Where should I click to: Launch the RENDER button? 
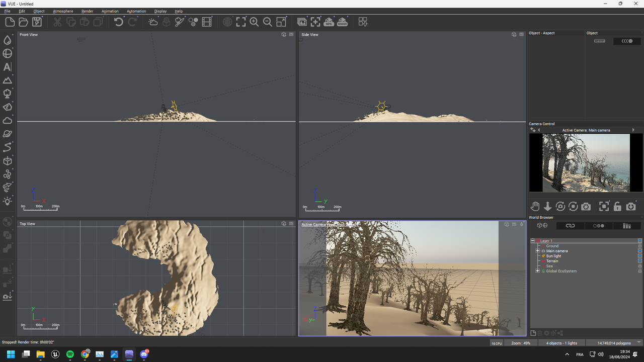pyautogui.click(x=343, y=22)
